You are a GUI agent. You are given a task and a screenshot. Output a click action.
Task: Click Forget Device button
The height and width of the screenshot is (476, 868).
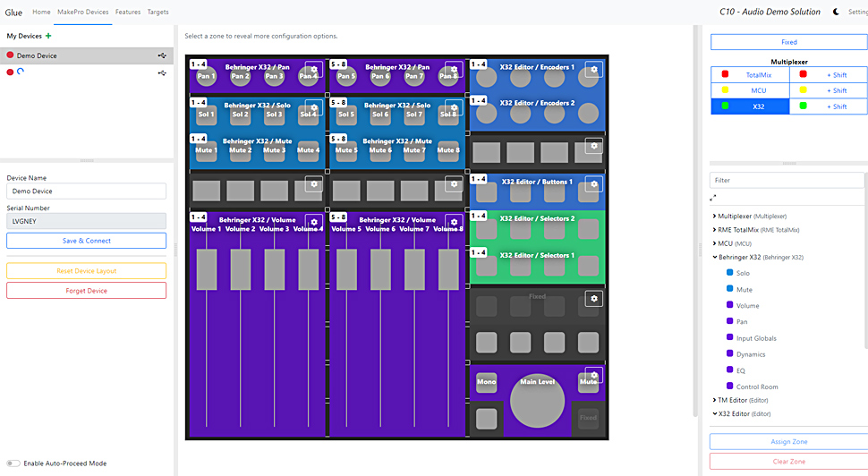[x=87, y=291]
